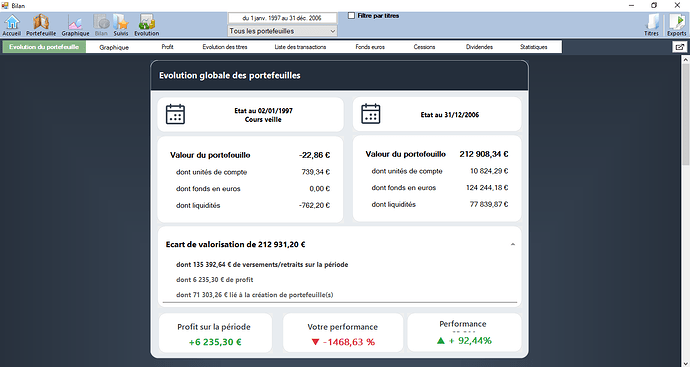Open the Exports icon
690x367 pixels.
[676, 25]
